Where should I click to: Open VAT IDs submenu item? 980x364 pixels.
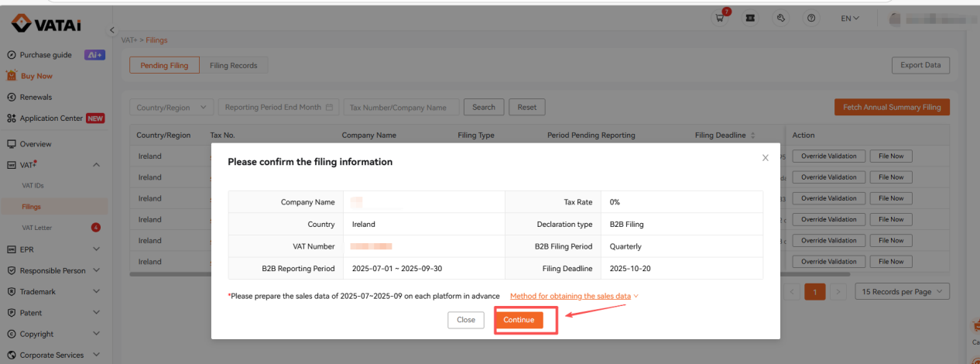click(x=33, y=186)
